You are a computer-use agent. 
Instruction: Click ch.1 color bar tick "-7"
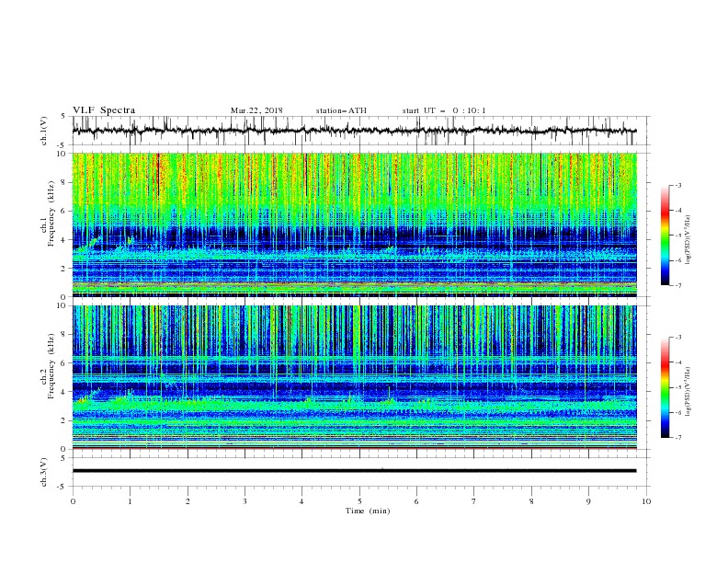click(677, 286)
